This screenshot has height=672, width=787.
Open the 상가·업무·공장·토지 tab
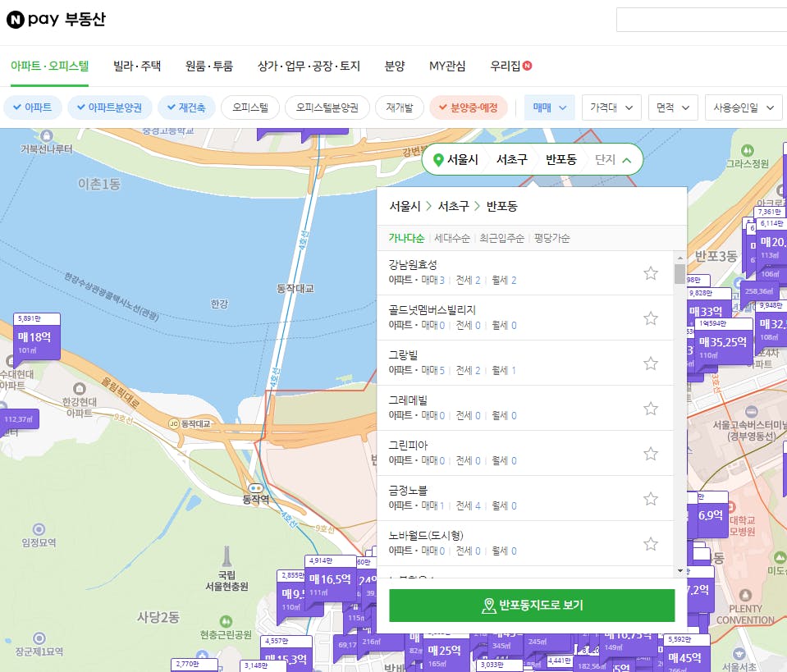click(x=309, y=66)
